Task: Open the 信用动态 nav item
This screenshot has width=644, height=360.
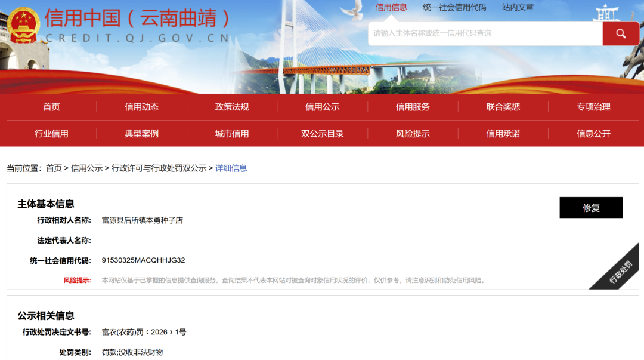Action: [142, 107]
